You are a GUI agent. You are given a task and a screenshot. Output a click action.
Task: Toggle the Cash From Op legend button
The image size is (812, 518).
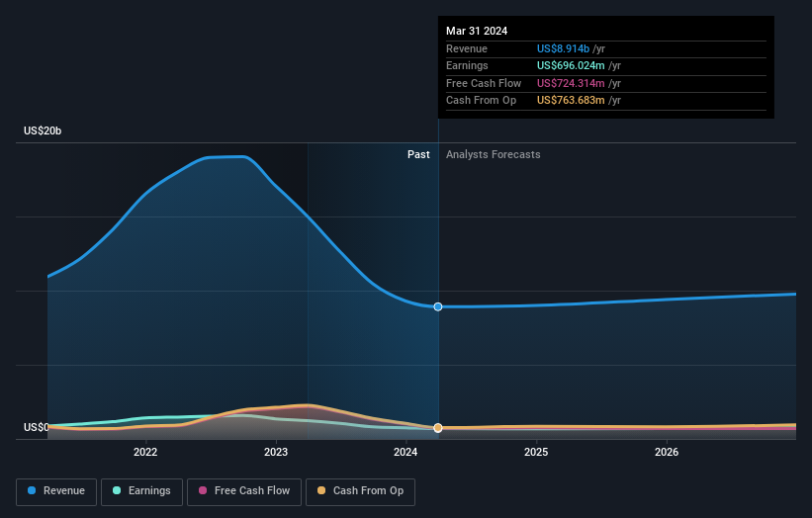pyautogui.click(x=360, y=491)
